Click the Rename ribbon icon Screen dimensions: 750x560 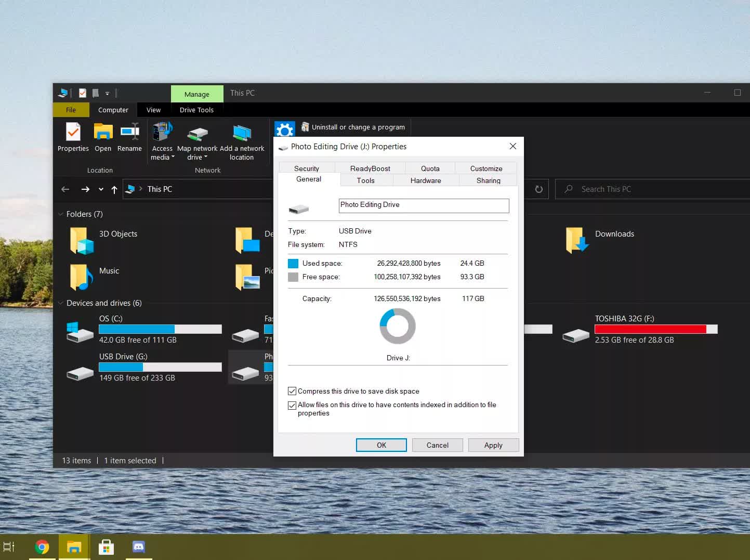tap(129, 133)
